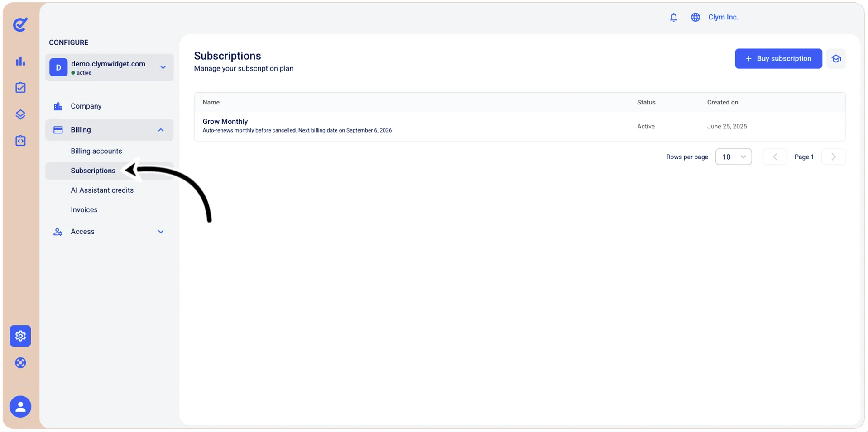
Task: Open AI Assistant credits
Action: (102, 190)
